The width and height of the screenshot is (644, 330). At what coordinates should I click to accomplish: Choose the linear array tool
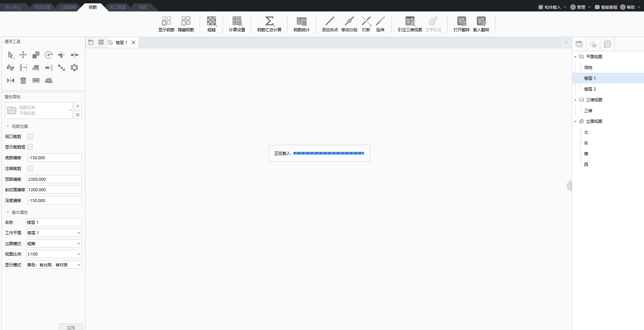(62, 68)
